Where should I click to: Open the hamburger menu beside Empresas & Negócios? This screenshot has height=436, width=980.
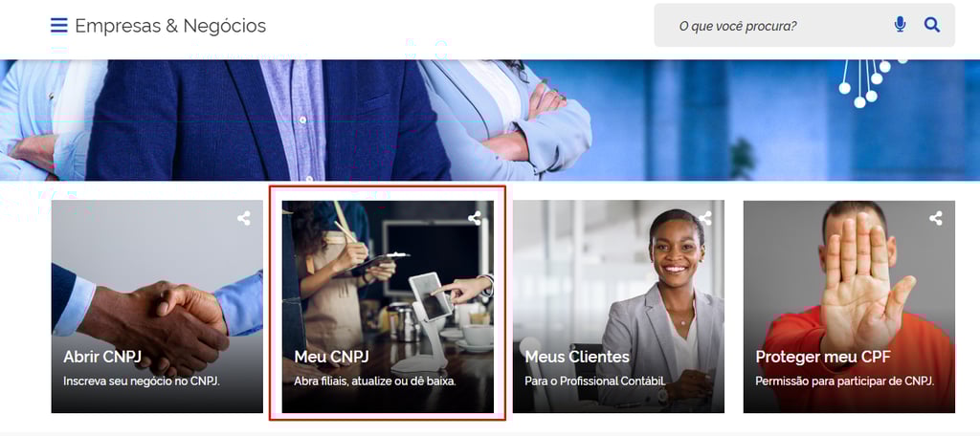pyautogui.click(x=58, y=26)
